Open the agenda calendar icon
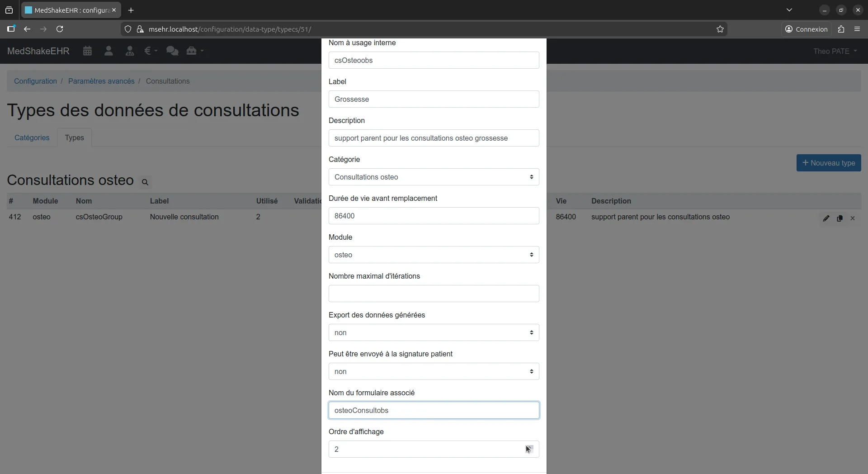This screenshot has height=474, width=868. (87, 51)
